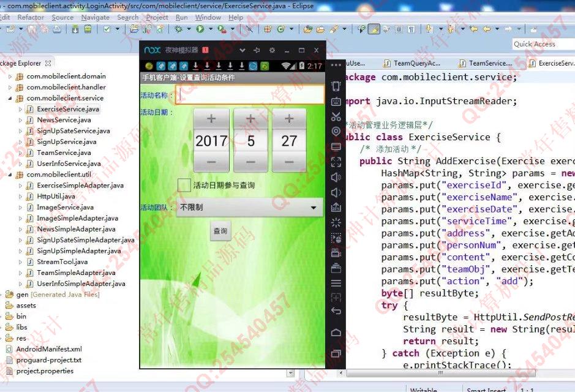575x392 pixels.
Task: Check the 活动日期参与查询 checkbox
Action: 184,185
